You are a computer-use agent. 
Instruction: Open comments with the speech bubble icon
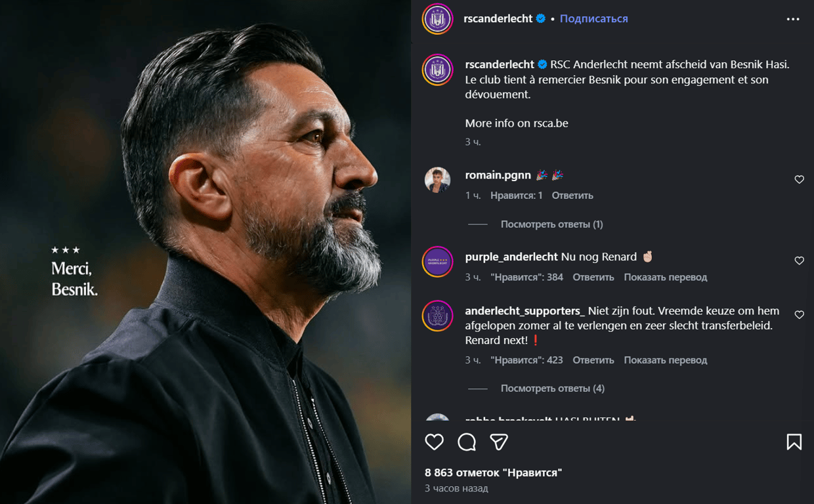point(467,442)
